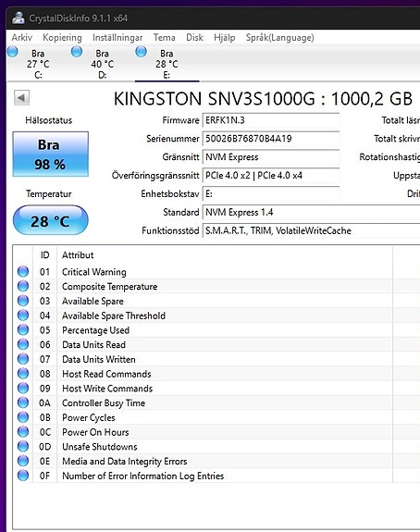This screenshot has height=532, width=420.
Task: Click the Power On Hours status indicator
Action: click(23, 431)
